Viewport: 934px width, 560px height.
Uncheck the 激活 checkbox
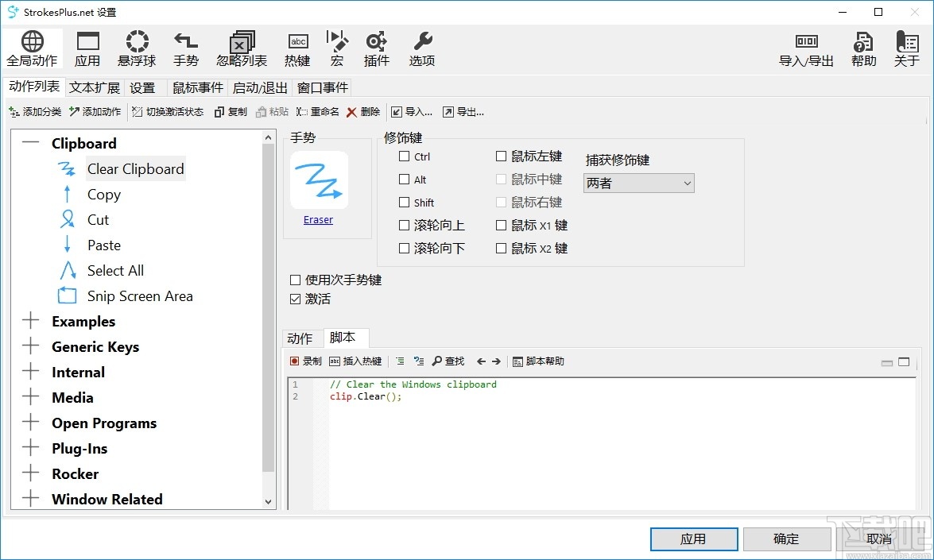click(x=296, y=299)
